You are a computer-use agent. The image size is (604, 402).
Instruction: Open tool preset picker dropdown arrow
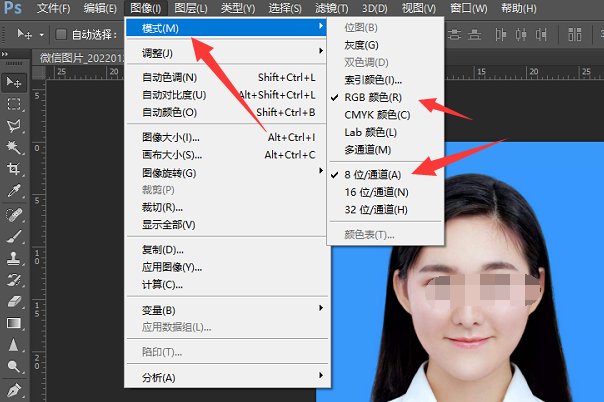(x=41, y=35)
